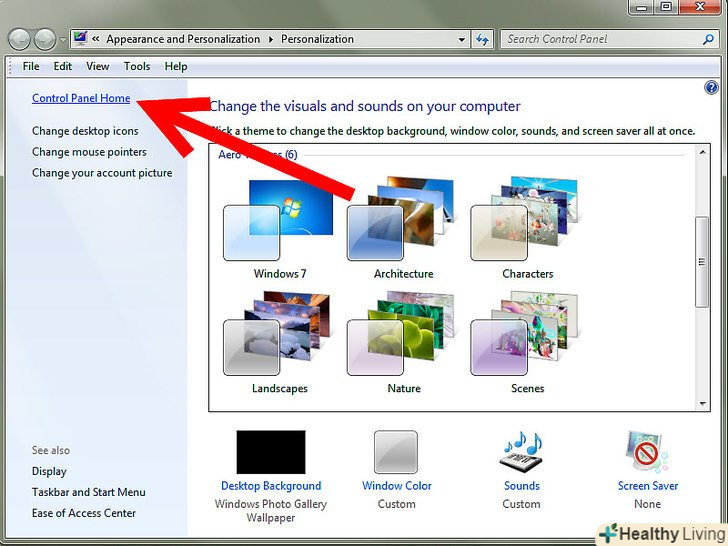Open the File menu
This screenshot has height=546, width=728.
31,66
